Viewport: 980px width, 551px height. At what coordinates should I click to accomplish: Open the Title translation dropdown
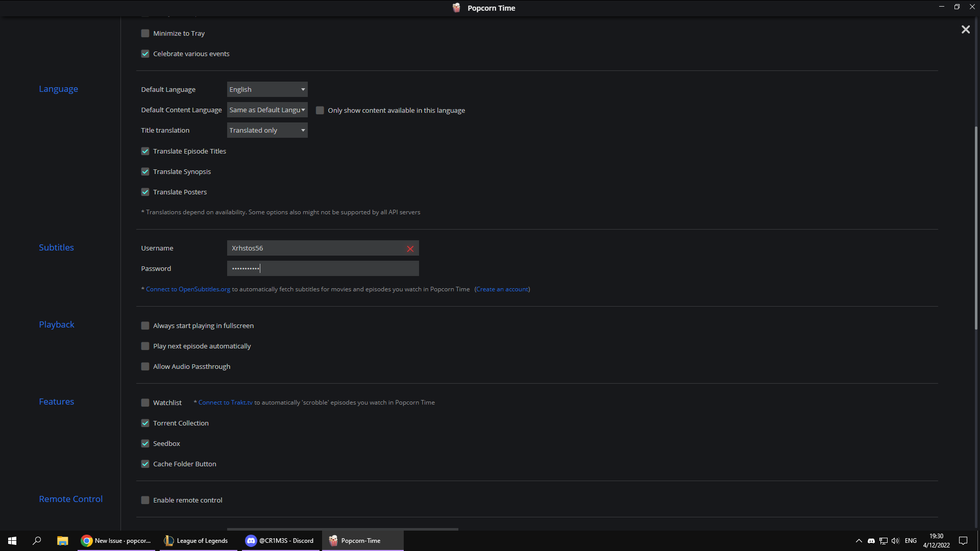pyautogui.click(x=267, y=130)
